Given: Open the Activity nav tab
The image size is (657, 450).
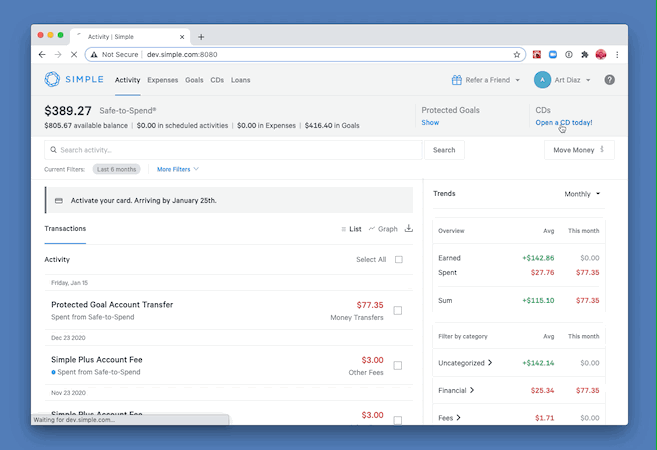Looking at the screenshot, I should point(127,80).
